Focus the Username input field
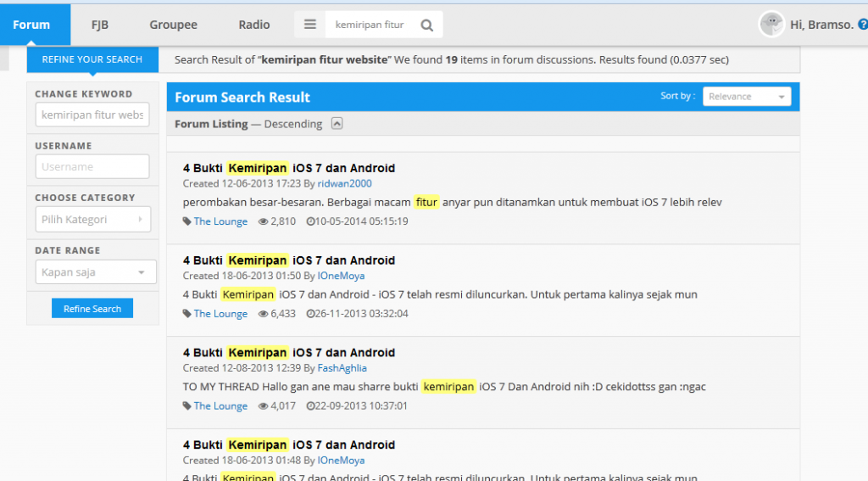 tap(92, 166)
